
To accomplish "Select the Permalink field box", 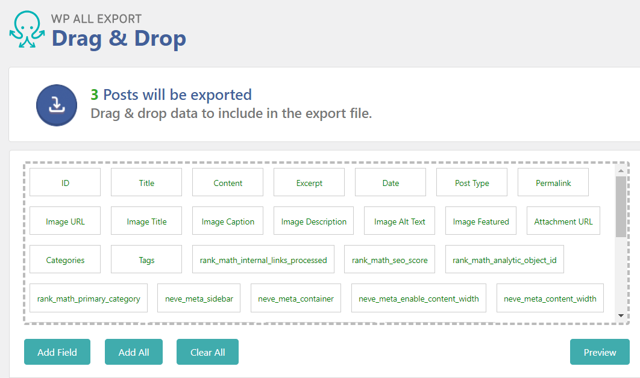I will click(x=553, y=182).
